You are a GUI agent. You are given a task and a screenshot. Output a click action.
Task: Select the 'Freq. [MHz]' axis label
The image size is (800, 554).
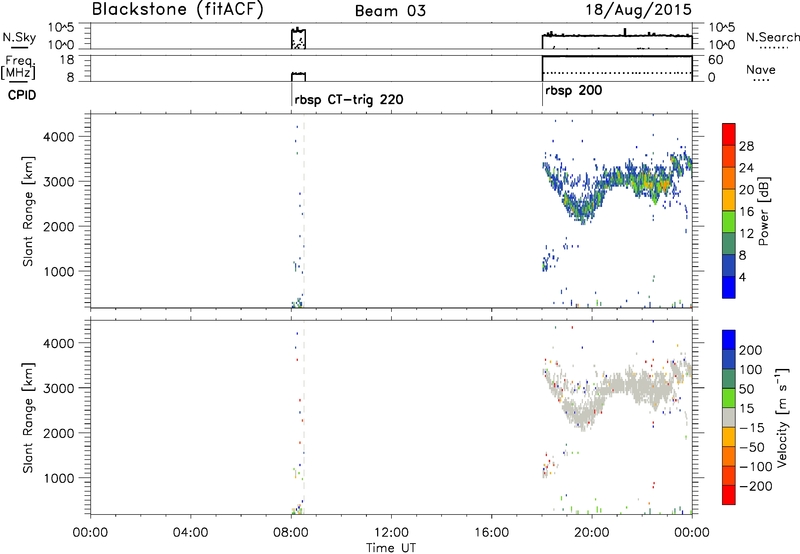click(x=19, y=68)
